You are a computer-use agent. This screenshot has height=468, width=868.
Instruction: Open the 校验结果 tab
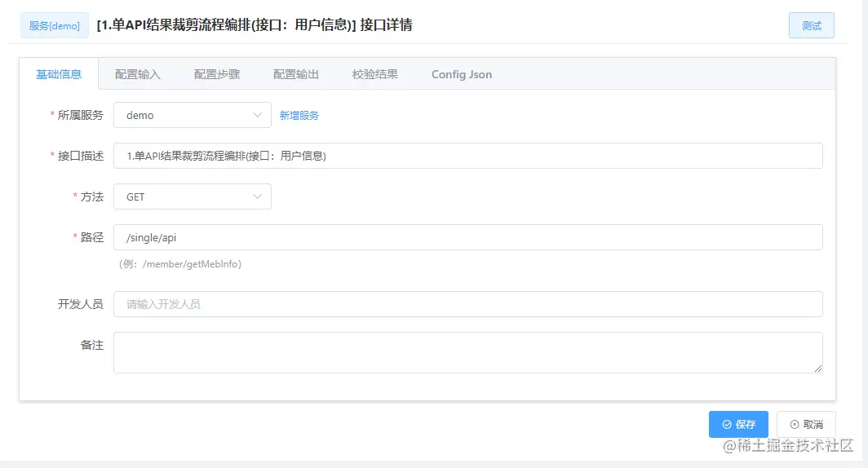point(375,74)
